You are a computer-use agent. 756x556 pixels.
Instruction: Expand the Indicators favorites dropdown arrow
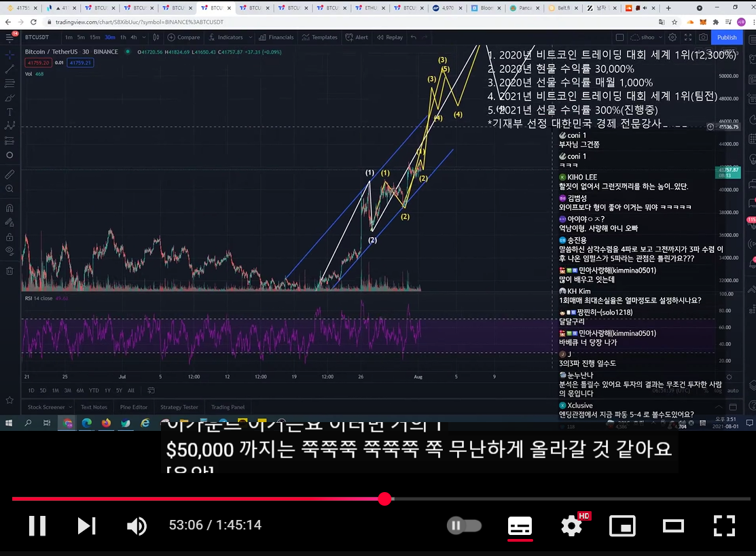(250, 37)
